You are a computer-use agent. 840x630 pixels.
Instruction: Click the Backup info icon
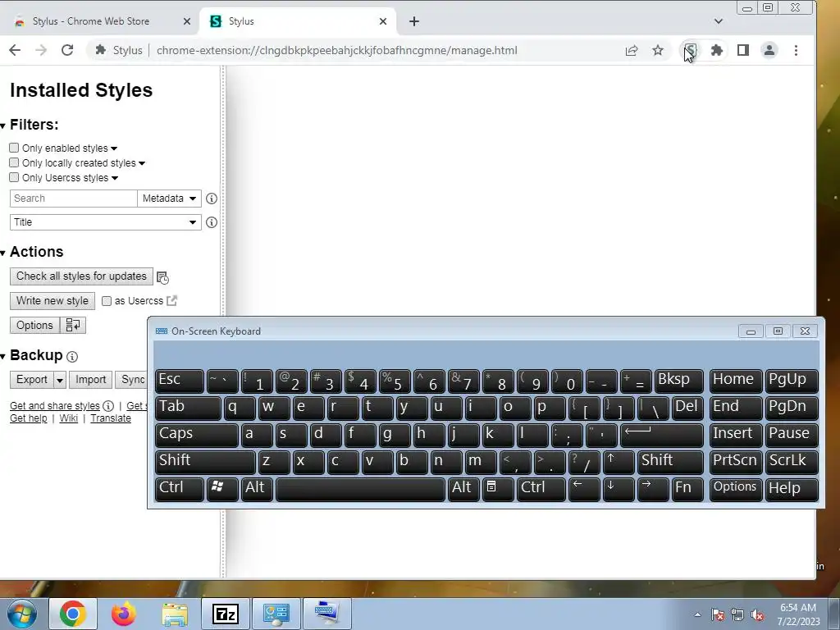[72, 356]
